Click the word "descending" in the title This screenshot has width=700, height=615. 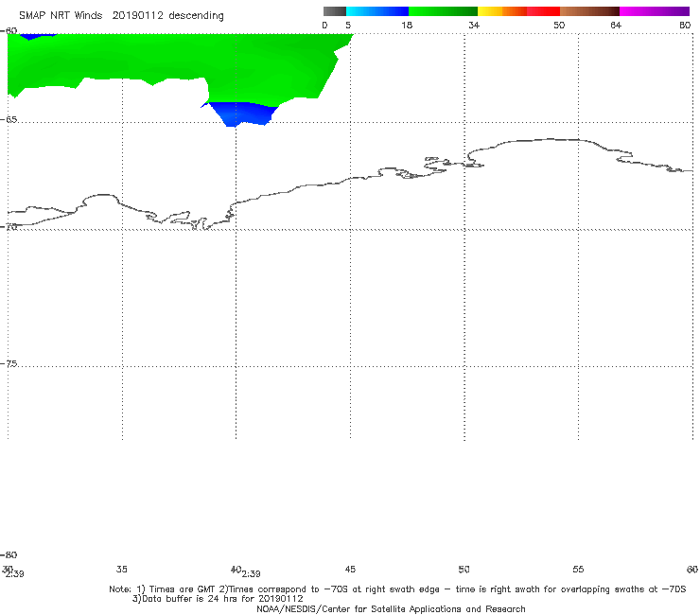(x=196, y=16)
